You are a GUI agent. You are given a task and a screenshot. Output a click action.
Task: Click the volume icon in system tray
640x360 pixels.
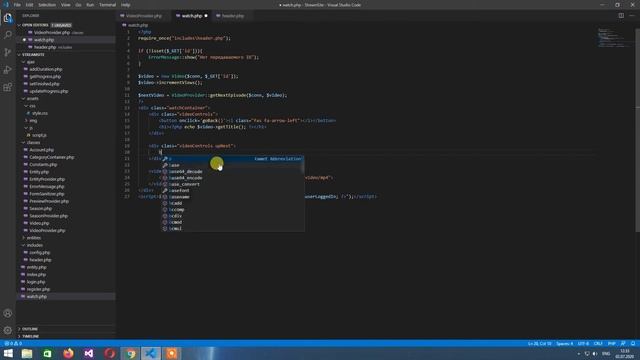[595, 353]
